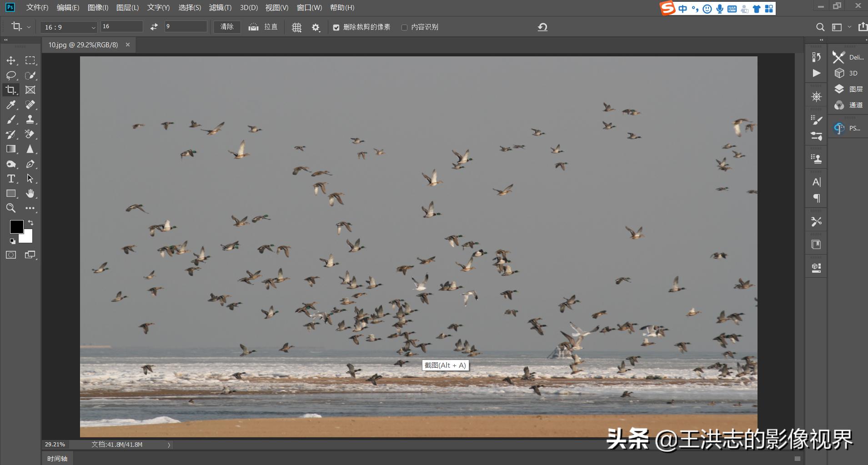Open the crop settings gear menu
The height and width of the screenshot is (465, 868).
tap(315, 27)
